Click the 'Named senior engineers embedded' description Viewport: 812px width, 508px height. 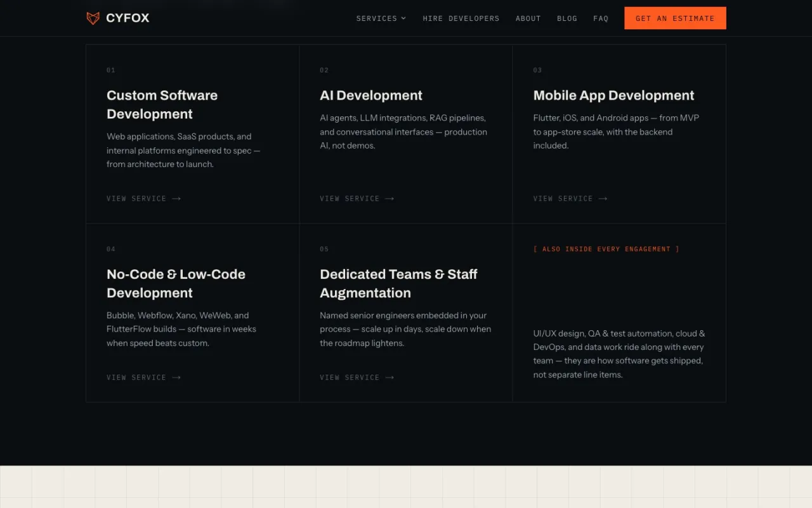[405, 329]
